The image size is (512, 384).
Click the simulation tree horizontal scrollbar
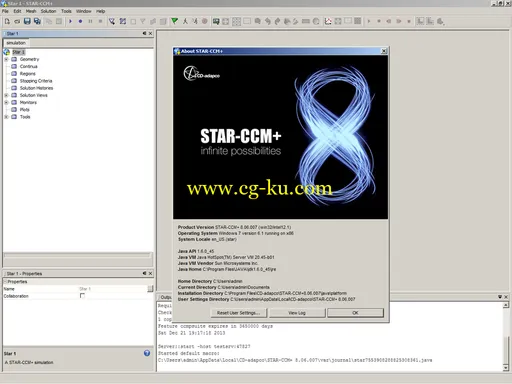click(77, 255)
